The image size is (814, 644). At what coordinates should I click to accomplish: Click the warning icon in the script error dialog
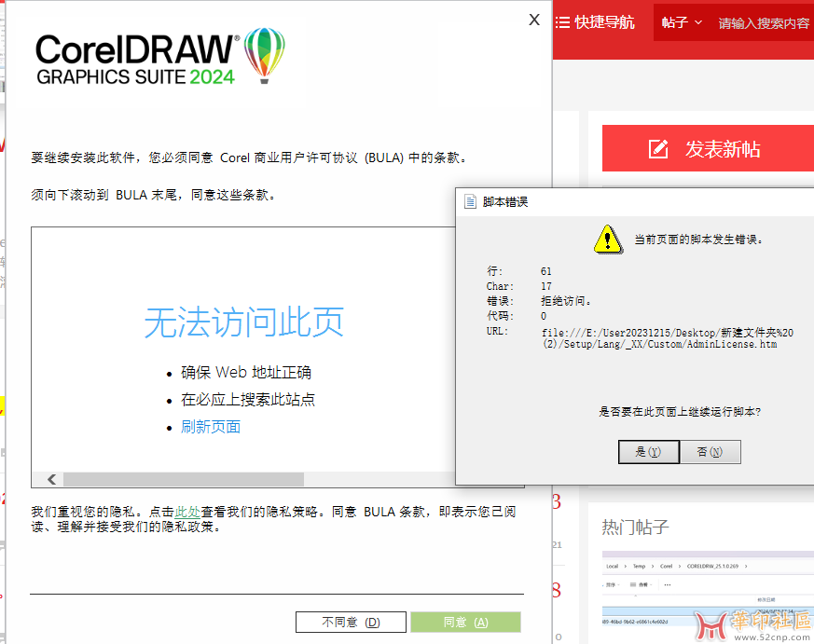click(x=608, y=240)
